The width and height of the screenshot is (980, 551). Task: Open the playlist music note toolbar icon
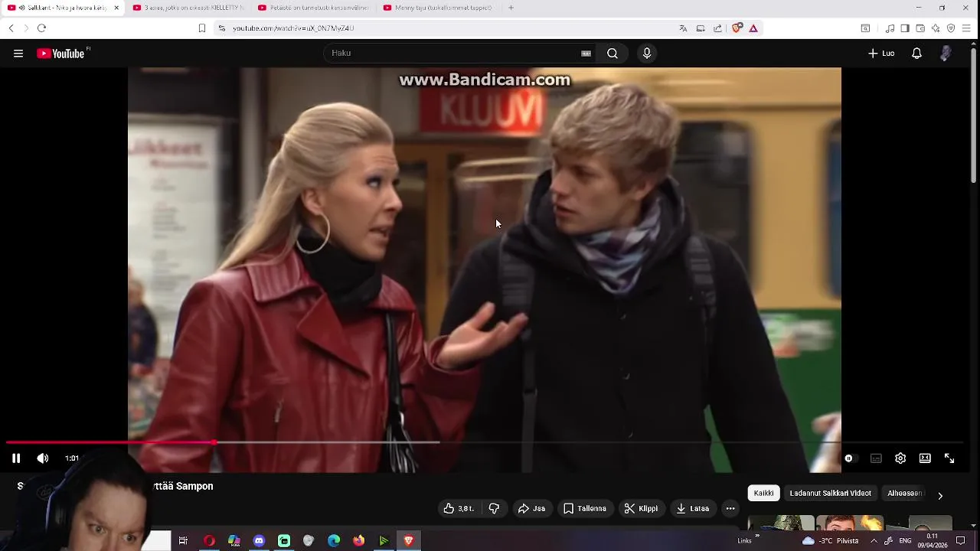(x=890, y=28)
